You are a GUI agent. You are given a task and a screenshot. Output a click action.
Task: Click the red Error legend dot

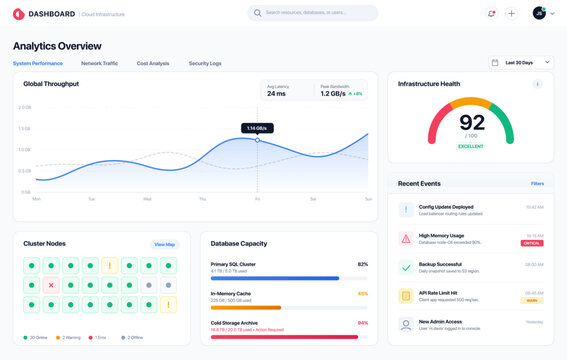pos(90,338)
